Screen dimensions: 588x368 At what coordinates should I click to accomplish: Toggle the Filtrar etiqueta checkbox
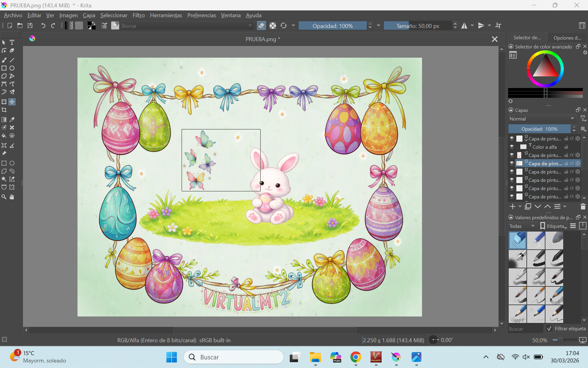point(549,328)
